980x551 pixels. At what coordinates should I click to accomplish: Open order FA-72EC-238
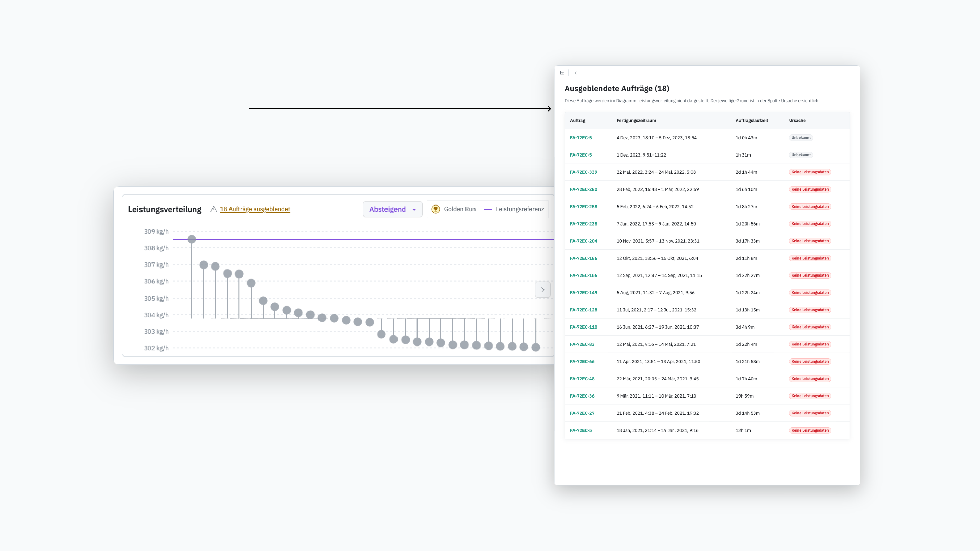click(583, 224)
